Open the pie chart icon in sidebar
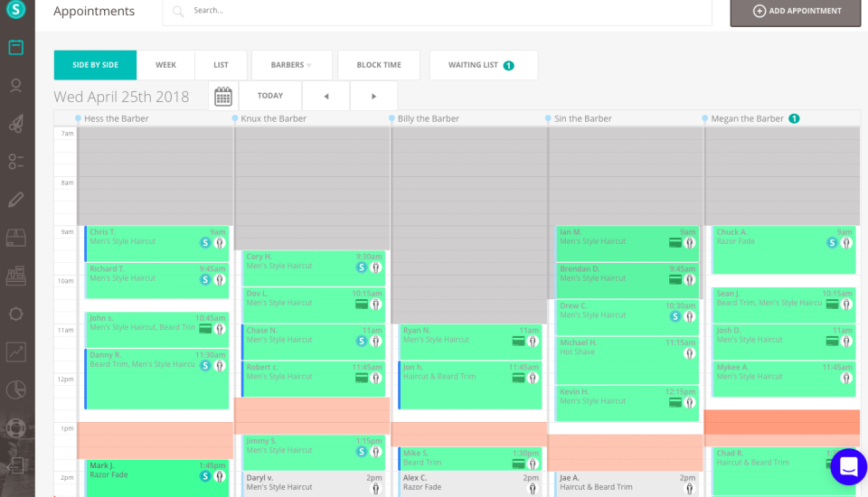Screen dimensions: 868x497 [16, 390]
